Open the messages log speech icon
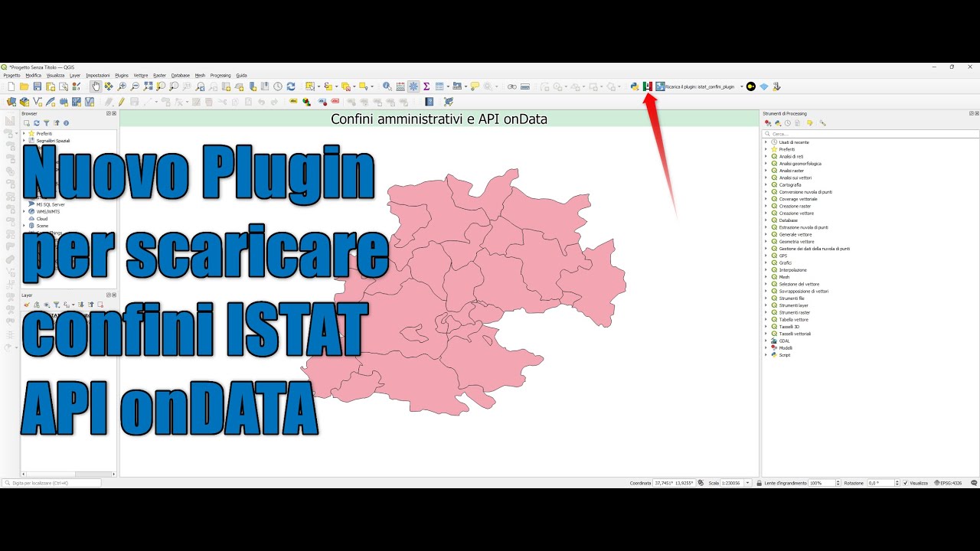Viewport: 980px width, 551px height. [974, 483]
